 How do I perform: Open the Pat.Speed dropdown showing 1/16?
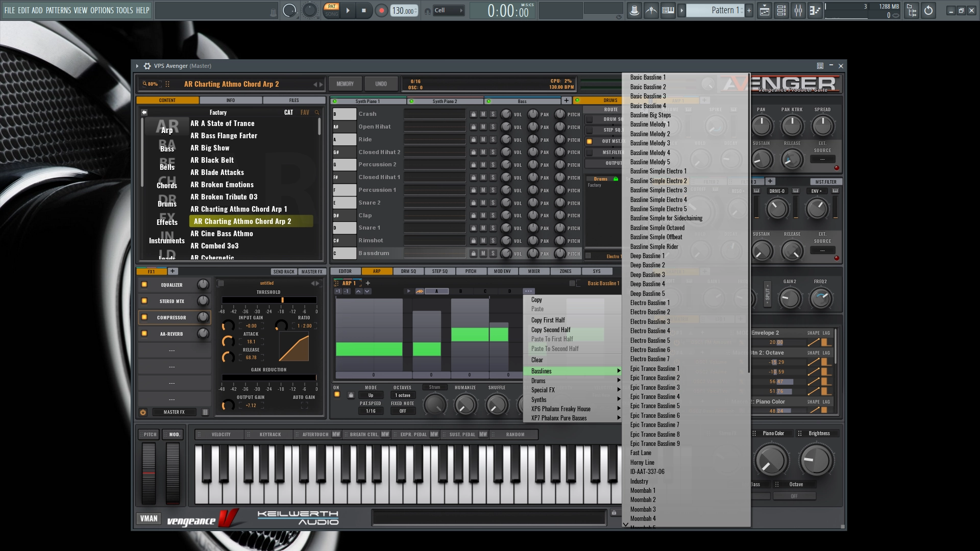point(371,411)
